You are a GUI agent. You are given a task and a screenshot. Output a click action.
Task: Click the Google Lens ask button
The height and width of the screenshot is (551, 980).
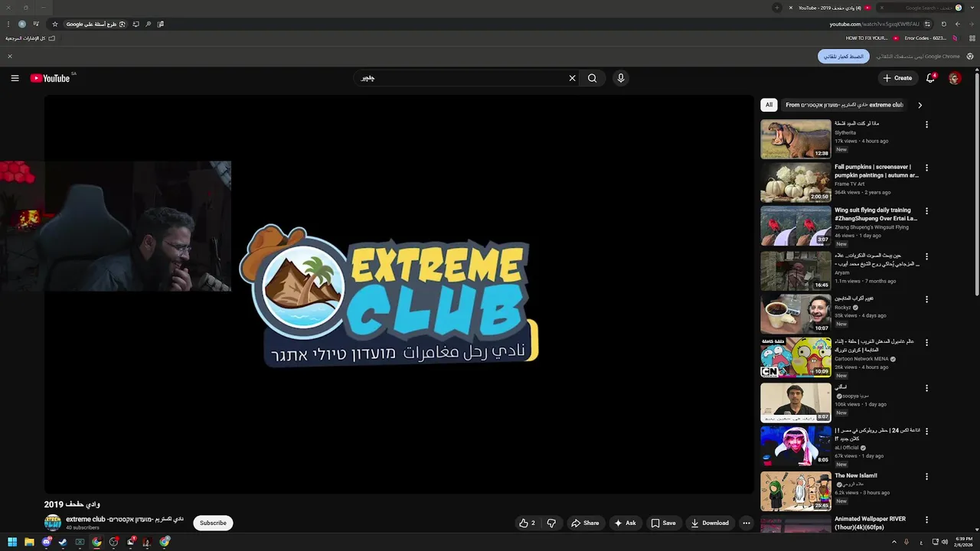96,24
